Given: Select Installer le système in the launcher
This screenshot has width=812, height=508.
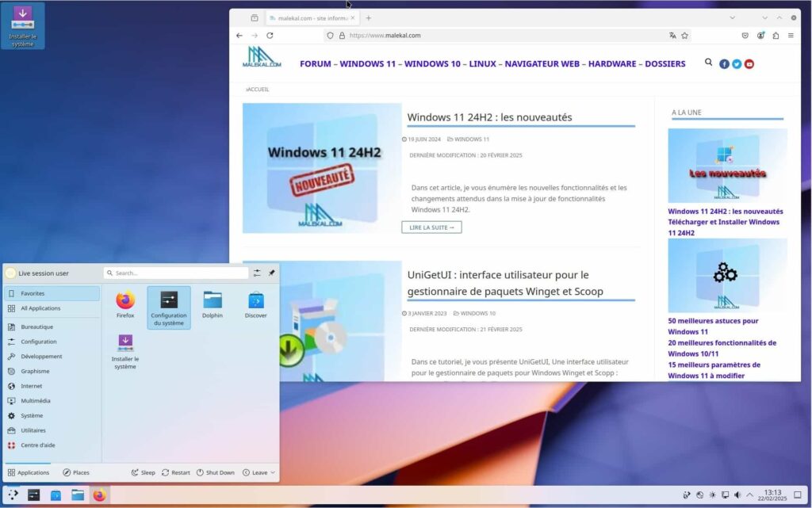Looking at the screenshot, I should click(x=124, y=343).
